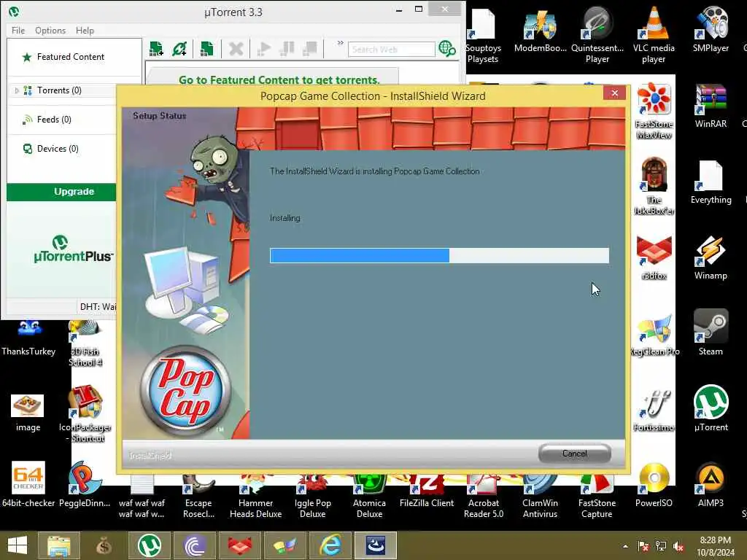Click the µTorrent desktop shortcut icon
Viewport: 747px width, 560px height.
pos(711,408)
